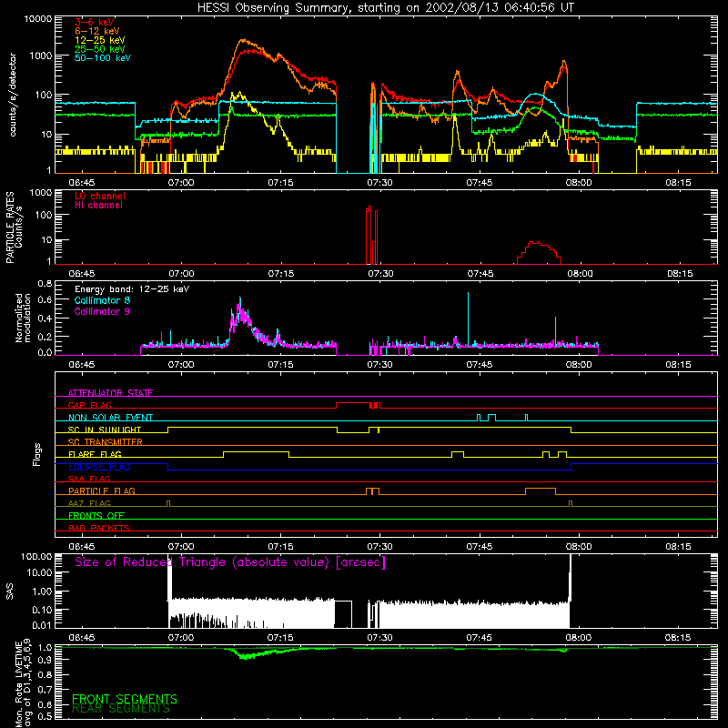Select the Collimator 8 legend entry
This screenshot has width=728, height=728.
102,300
